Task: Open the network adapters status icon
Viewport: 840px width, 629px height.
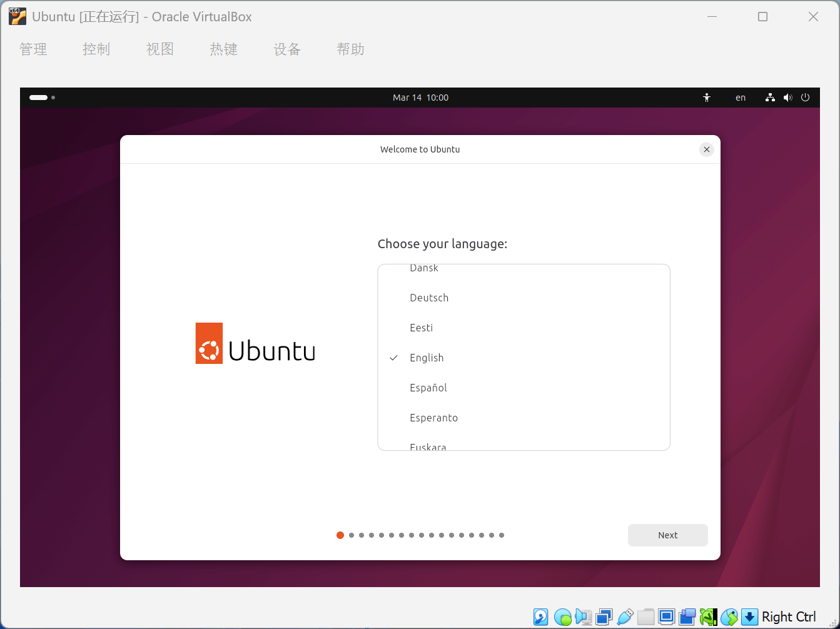Action: click(604, 617)
